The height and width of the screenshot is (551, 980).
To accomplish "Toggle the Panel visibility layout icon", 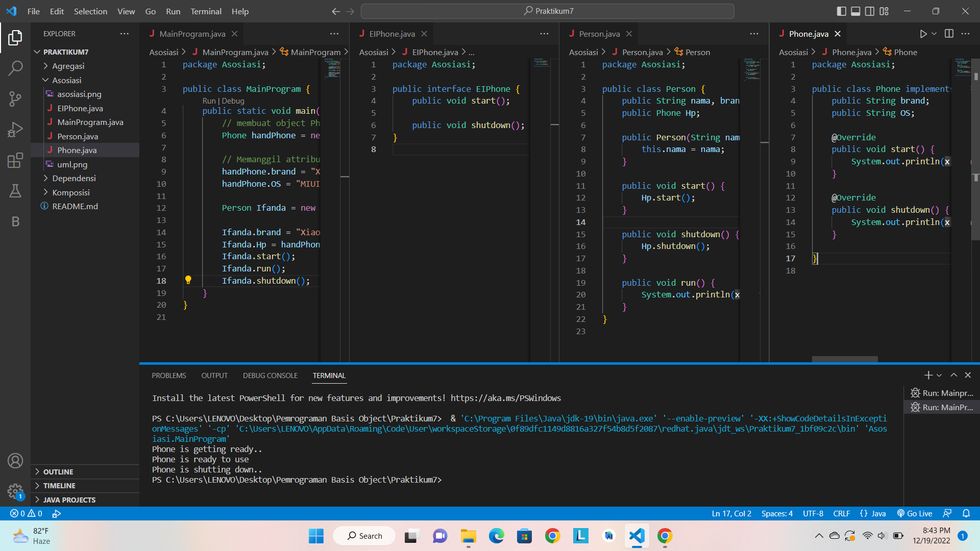I will coord(855,11).
